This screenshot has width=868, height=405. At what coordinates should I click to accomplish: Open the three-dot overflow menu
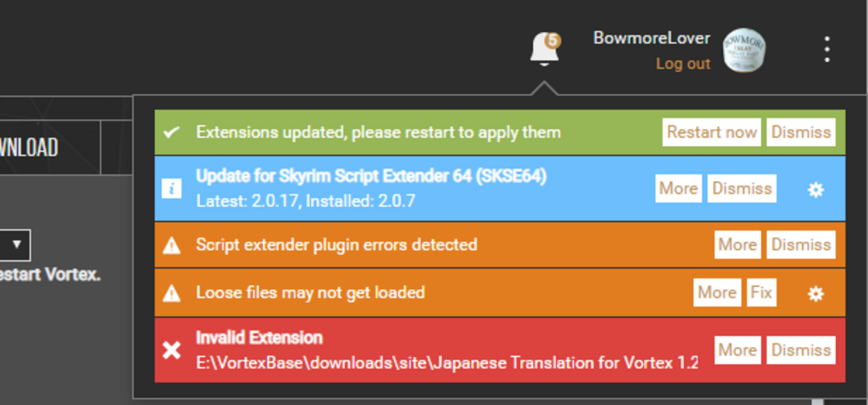coord(827,49)
